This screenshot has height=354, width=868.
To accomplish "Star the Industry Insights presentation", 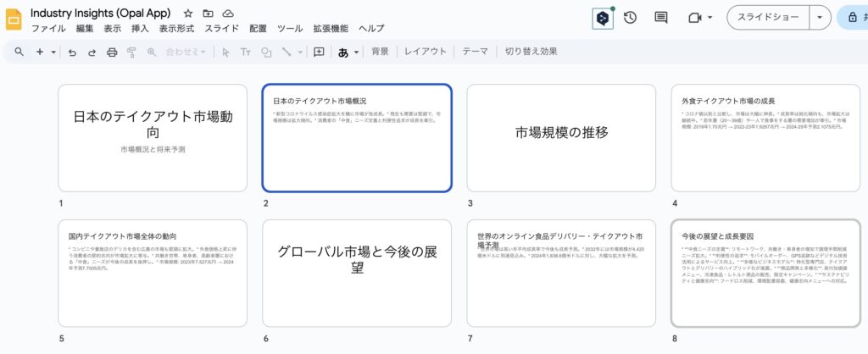I will (188, 14).
